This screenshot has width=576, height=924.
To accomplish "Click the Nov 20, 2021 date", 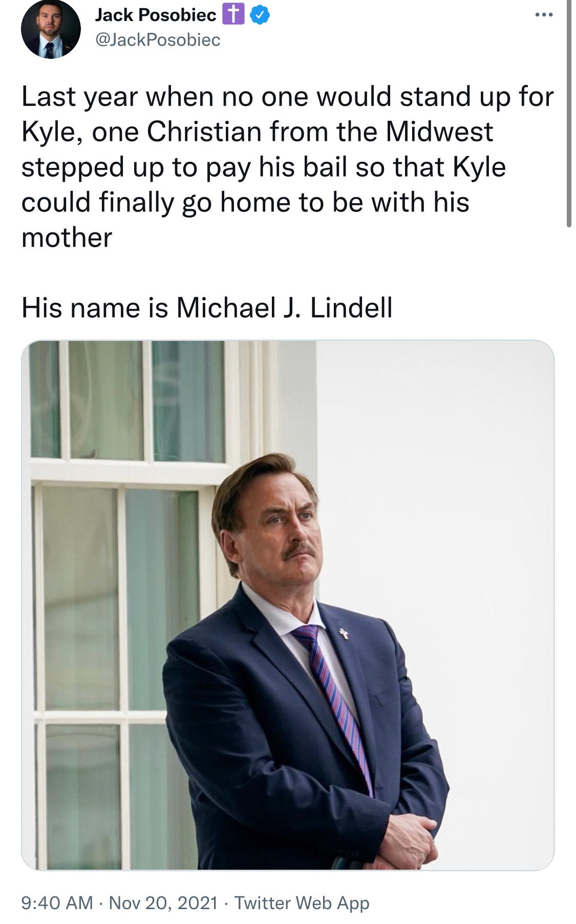I will pyautogui.click(x=163, y=902).
